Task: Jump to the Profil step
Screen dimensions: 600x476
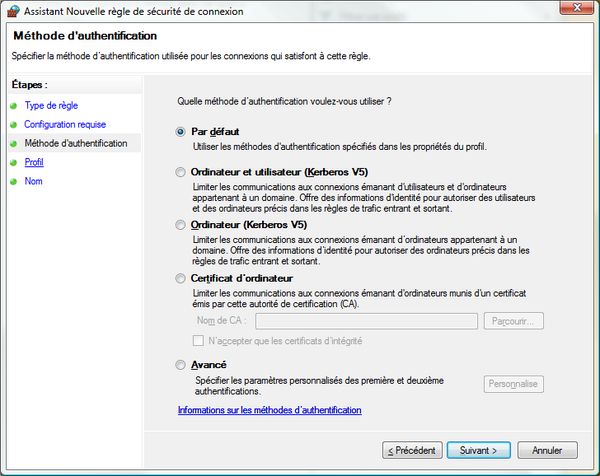Action: click(x=34, y=162)
